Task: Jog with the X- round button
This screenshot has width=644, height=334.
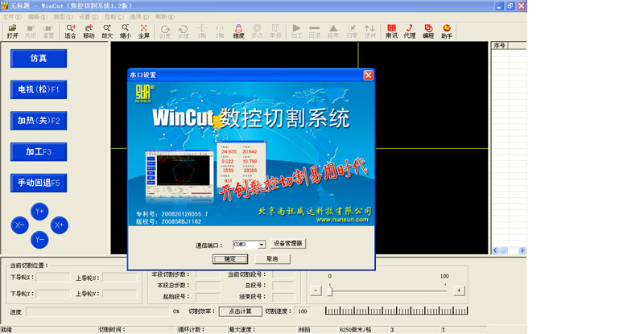Action: tap(19, 225)
